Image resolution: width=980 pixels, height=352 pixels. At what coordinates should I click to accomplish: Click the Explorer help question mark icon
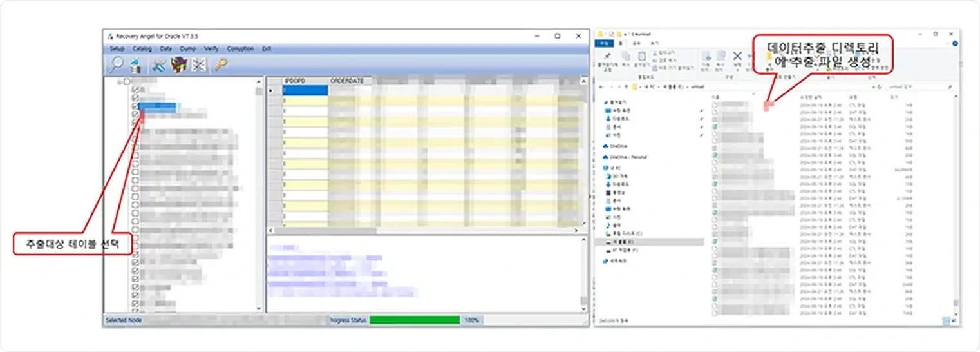click(956, 43)
